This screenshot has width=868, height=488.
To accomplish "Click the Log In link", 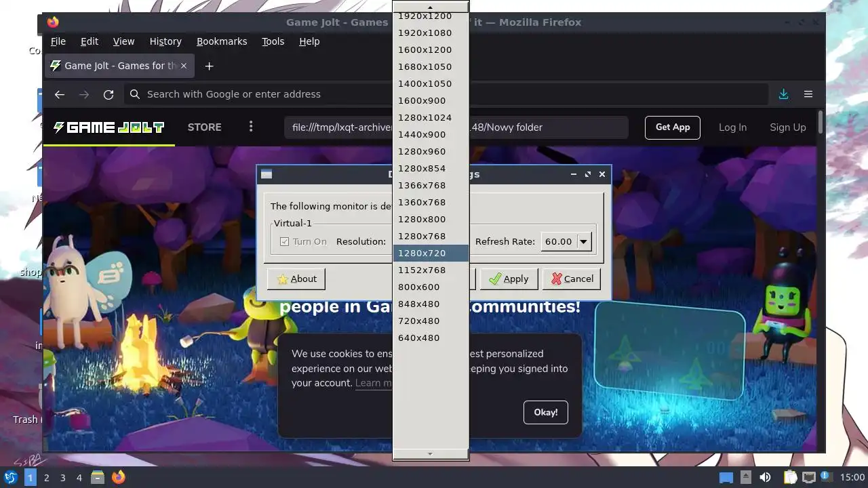I will coord(732,127).
